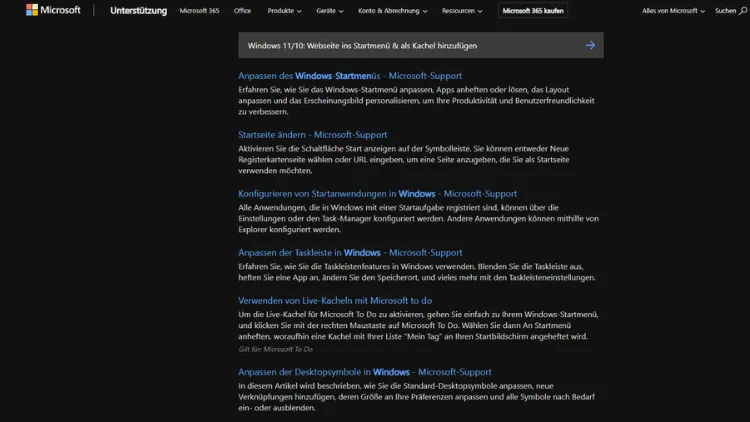Click description starting 'Erfahren Sie, wie Sie die Taskleistenfeatures'
Screen dimensions: 750x422
tap(417, 272)
